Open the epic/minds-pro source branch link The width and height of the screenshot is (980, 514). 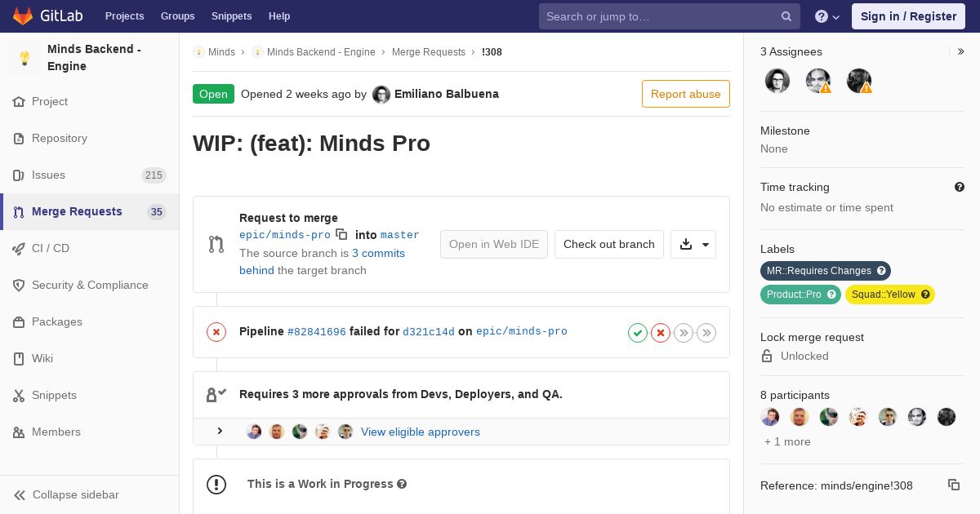(285, 235)
